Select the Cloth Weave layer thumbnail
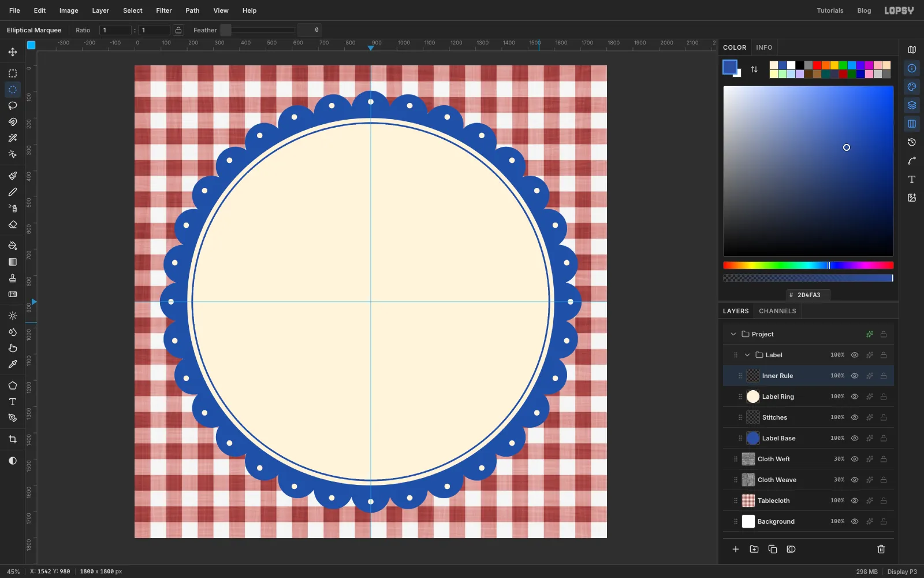Image resolution: width=924 pixels, height=578 pixels. (748, 480)
